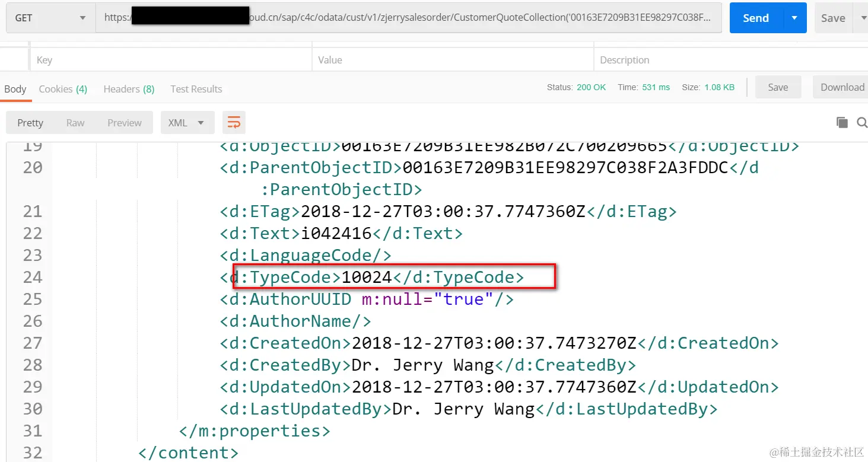
Task: Click the AuthorName tag on line 26
Action: pos(295,321)
